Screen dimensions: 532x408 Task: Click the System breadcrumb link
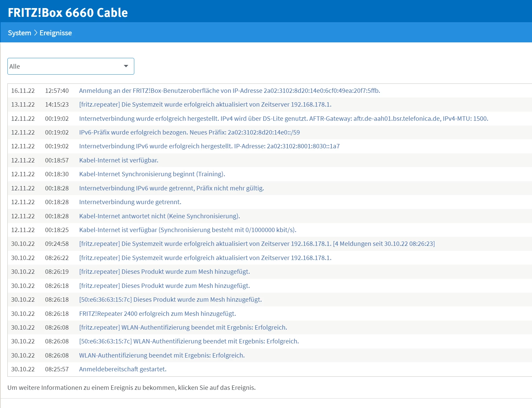pos(20,33)
